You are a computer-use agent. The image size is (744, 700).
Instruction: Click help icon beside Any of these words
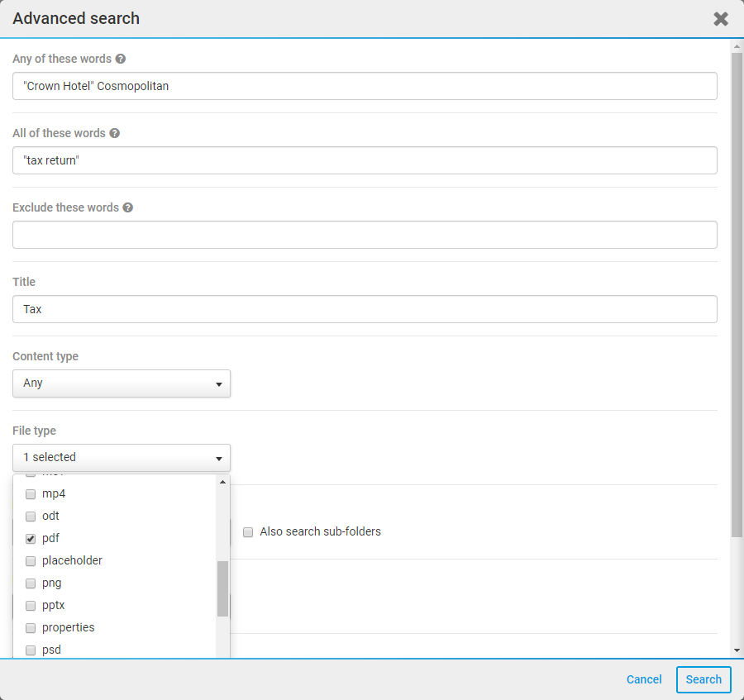point(121,60)
